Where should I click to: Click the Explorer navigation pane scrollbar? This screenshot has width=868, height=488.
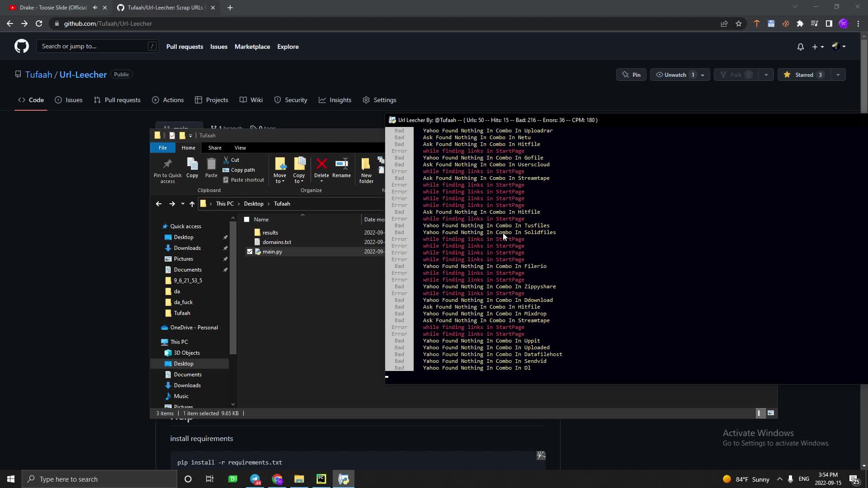click(x=233, y=287)
